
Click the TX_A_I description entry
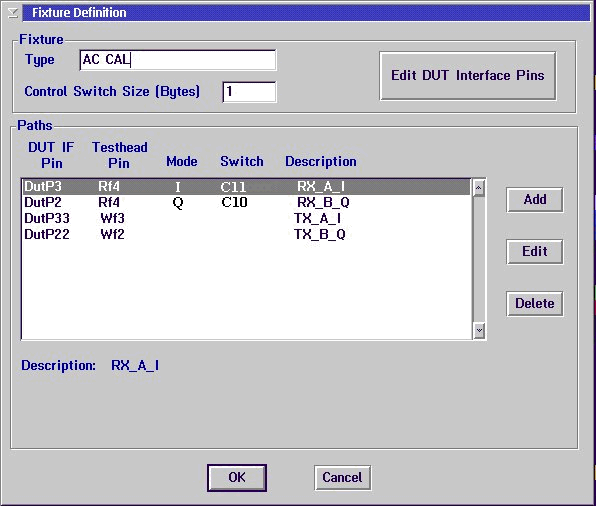tap(317, 219)
